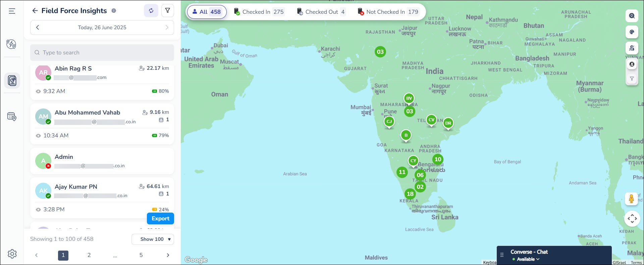Click the 'Type to search' field
Screen dimensions: 644x265
(x=102, y=53)
